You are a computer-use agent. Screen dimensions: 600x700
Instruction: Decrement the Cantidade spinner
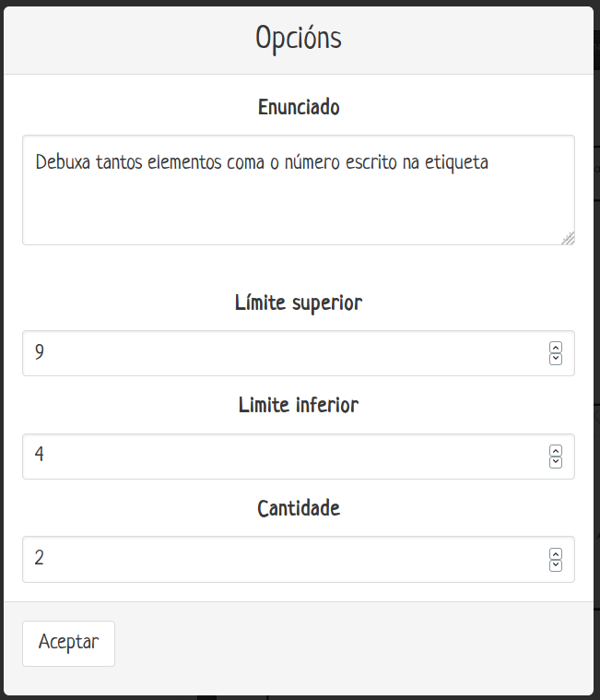click(x=556, y=565)
